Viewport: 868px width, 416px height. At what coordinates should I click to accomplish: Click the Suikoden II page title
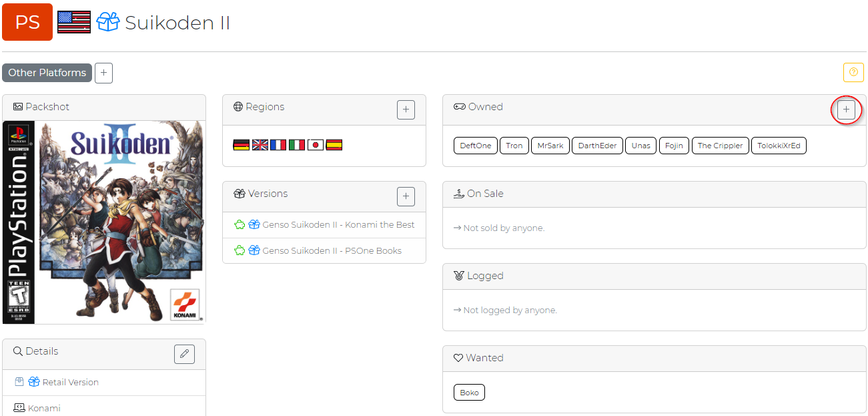[x=177, y=23]
